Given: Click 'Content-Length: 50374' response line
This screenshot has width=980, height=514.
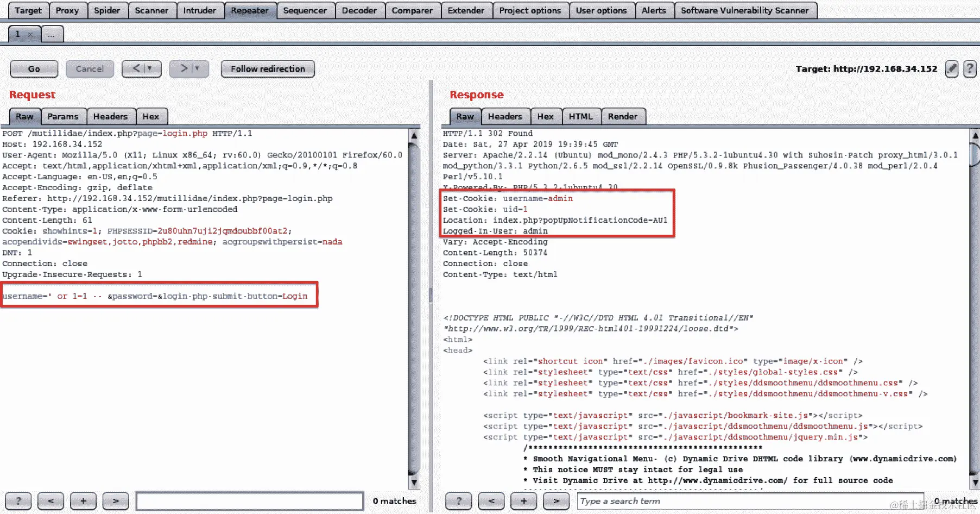Looking at the screenshot, I should pos(495,253).
